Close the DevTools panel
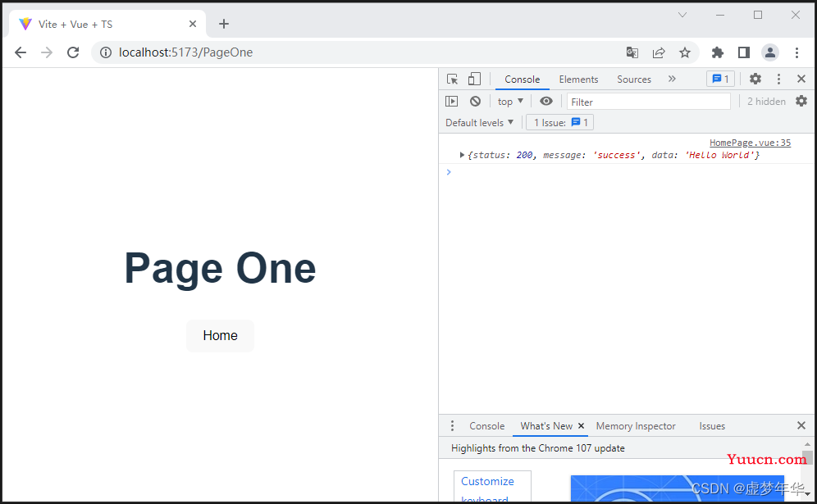This screenshot has width=817, height=504. coord(801,79)
